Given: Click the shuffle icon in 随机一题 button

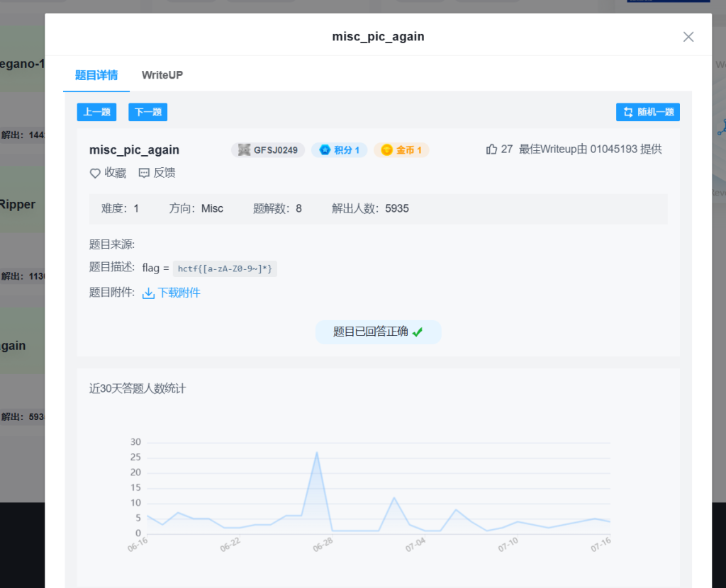Looking at the screenshot, I should (x=628, y=112).
